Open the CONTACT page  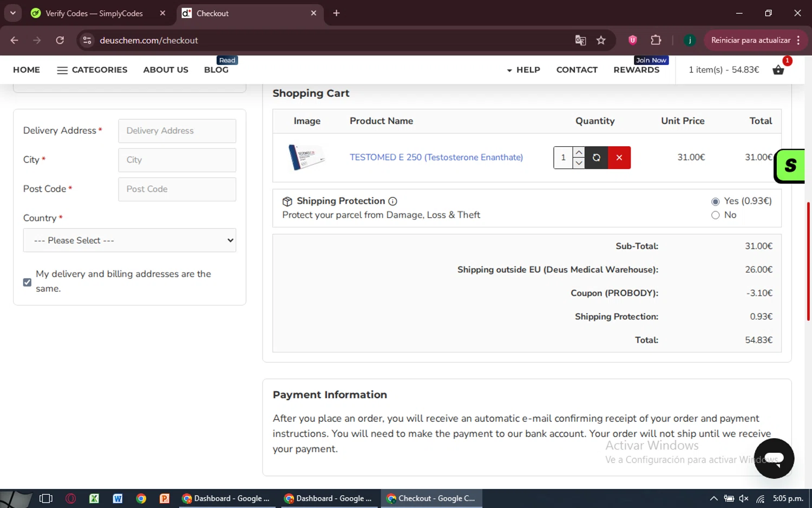pos(577,70)
